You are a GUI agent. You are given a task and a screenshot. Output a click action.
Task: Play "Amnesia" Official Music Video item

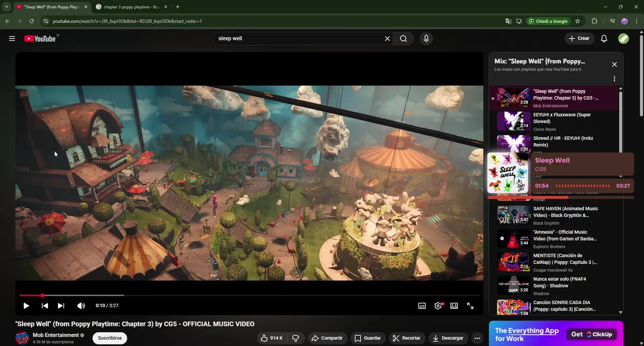click(554, 239)
